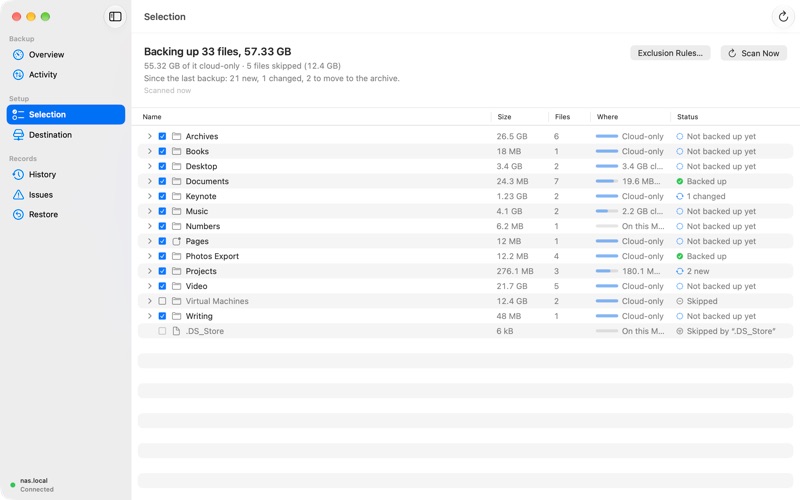Expand the Keynote folder chevron
Viewport: 800px width, 500px height.
coord(149,196)
